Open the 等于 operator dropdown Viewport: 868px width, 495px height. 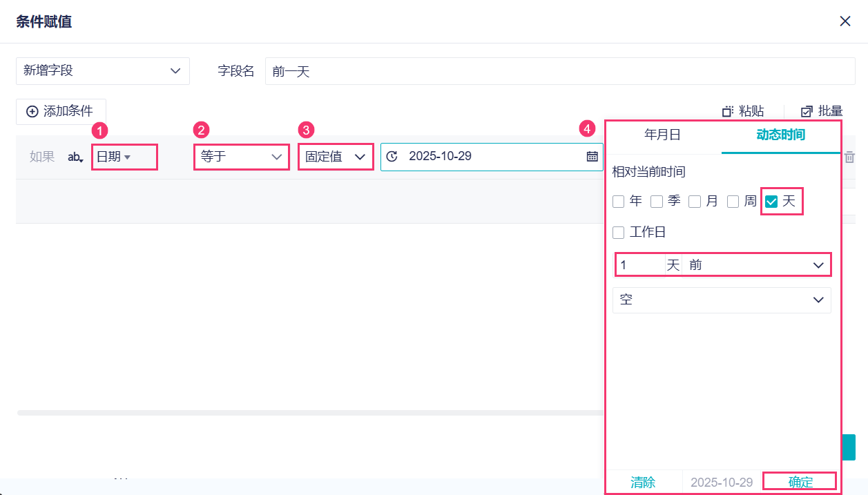tap(242, 157)
